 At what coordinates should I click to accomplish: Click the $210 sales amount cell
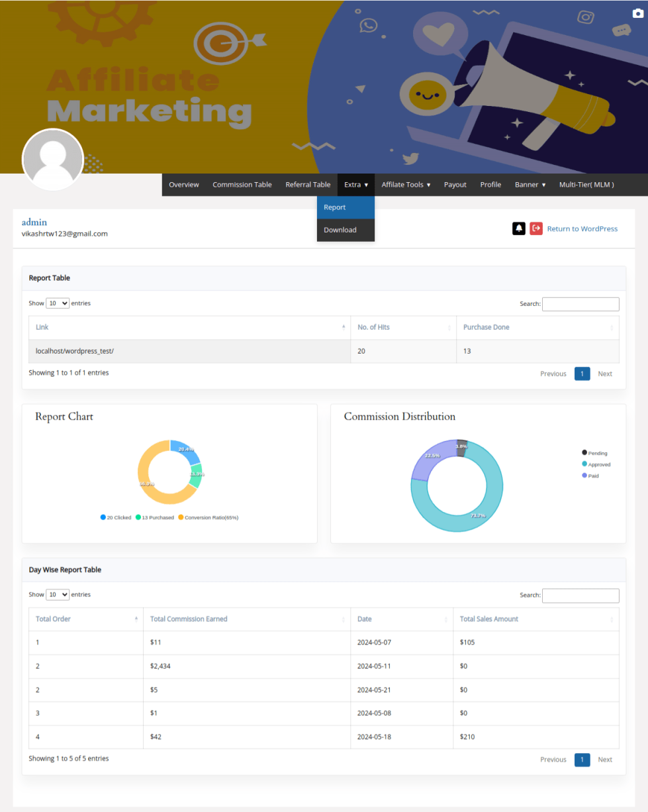click(x=536, y=737)
